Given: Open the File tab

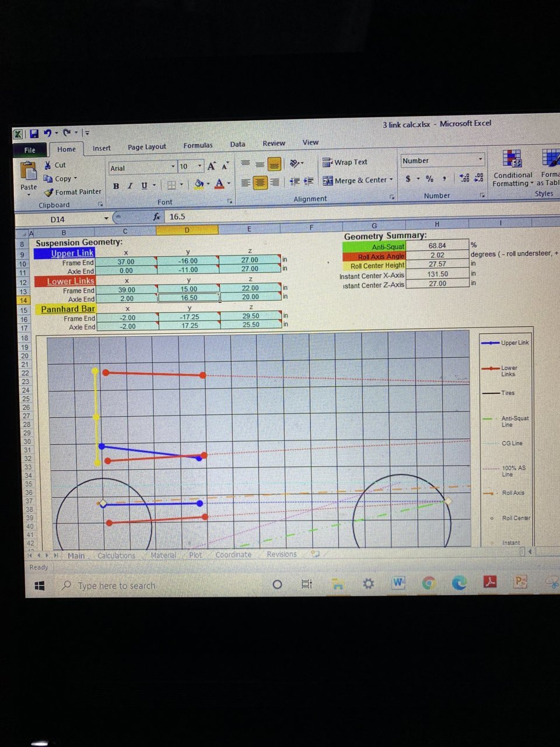Looking at the screenshot, I should 30,150.
